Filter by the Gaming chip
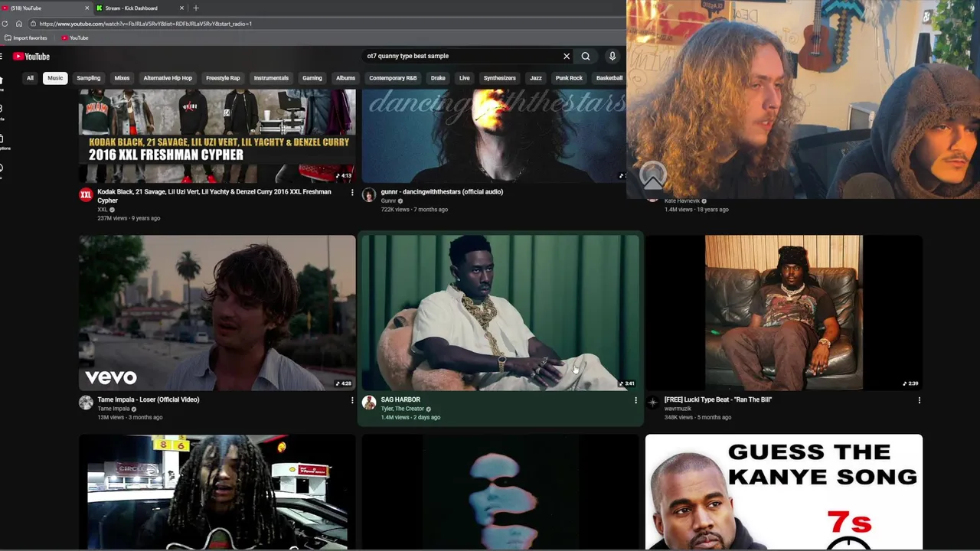Screen dimensions: 980x551 pos(312,78)
